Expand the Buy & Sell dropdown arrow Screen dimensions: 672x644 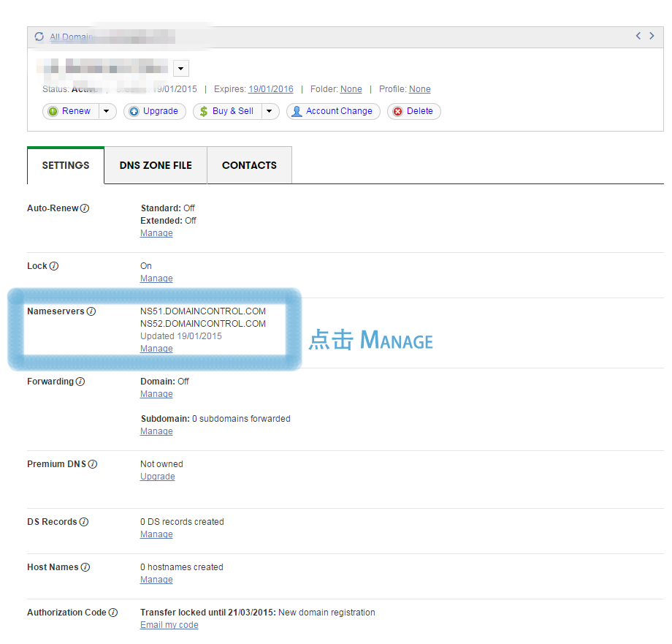pyautogui.click(x=270, y=111)
